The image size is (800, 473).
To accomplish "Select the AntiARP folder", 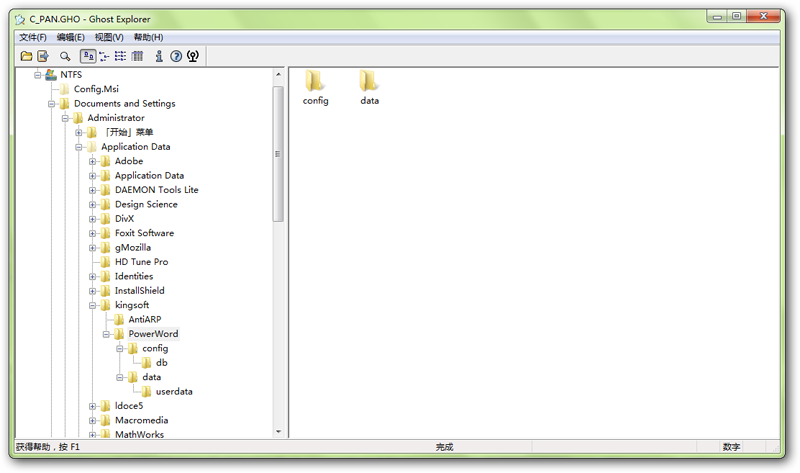I will [144, 320].
